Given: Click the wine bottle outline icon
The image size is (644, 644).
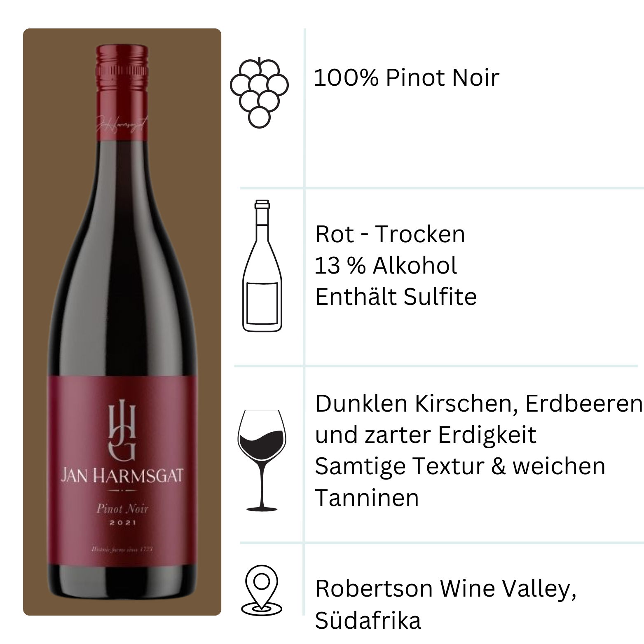Looking at the screenshot, I should [262, 266].
